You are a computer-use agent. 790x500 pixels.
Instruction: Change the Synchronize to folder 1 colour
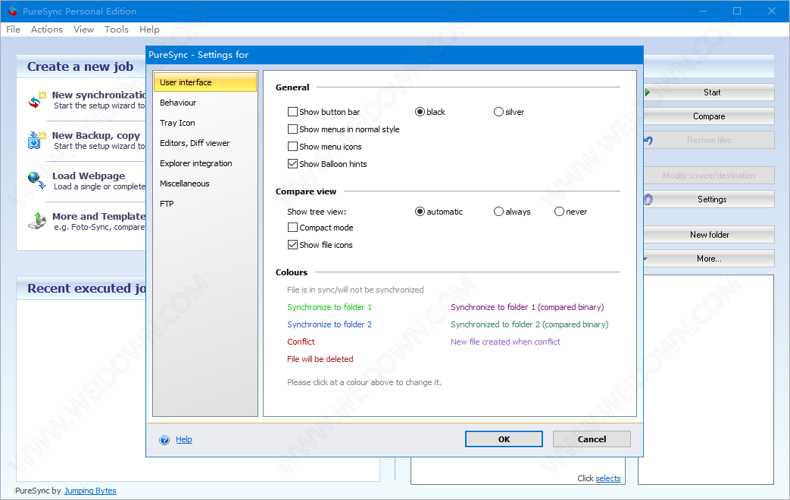(x=330, y=307)
